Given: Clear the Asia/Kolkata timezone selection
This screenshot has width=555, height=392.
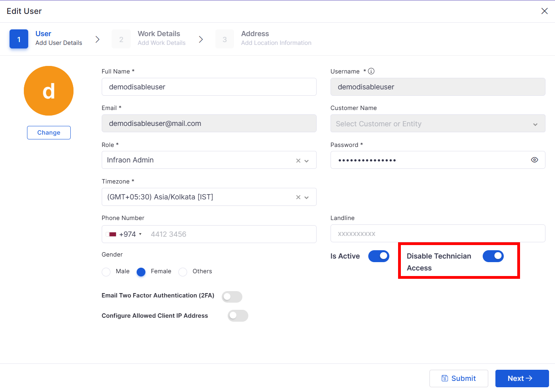Looking at the screenshot, I should (298, 197).
